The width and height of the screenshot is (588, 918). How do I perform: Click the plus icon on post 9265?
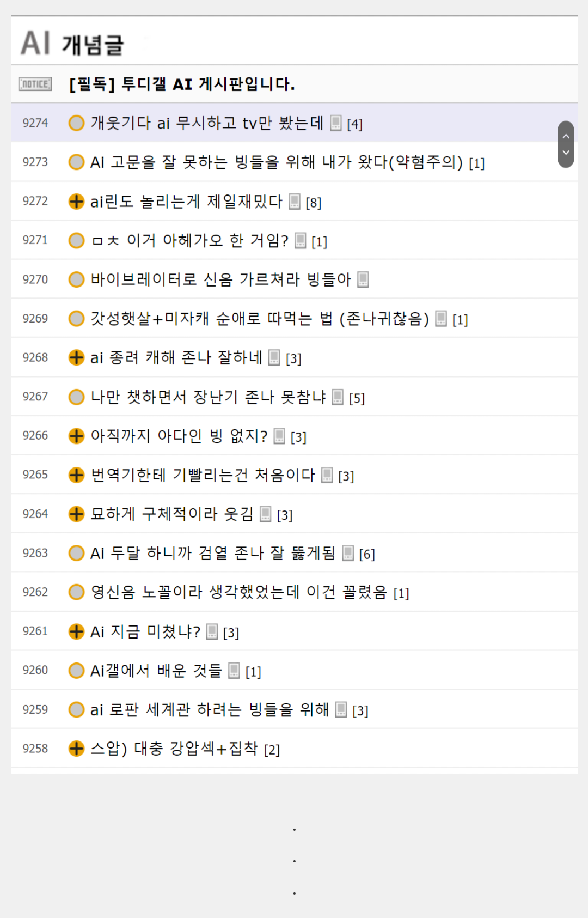76,475
